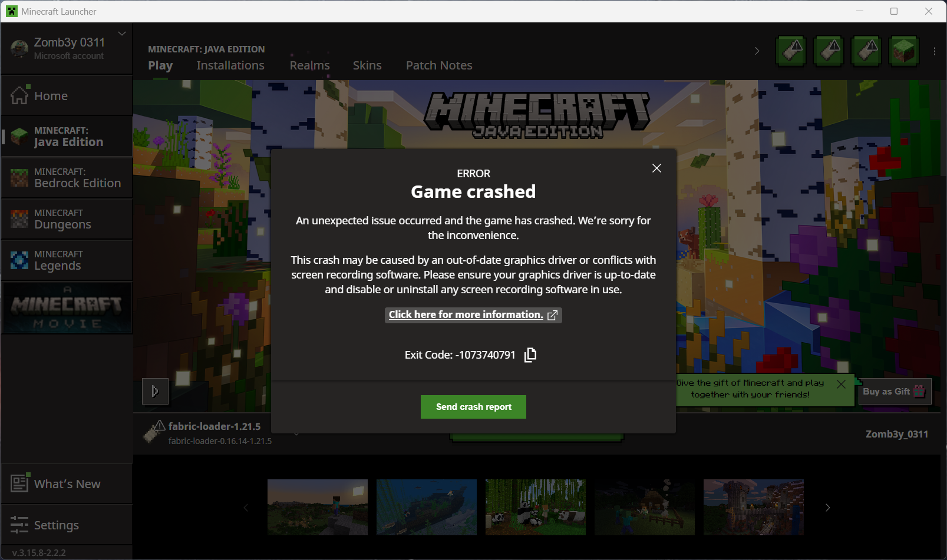Maximize the Minecraft Launcher window
Screen dimensions: 947x560
point(894,11)
